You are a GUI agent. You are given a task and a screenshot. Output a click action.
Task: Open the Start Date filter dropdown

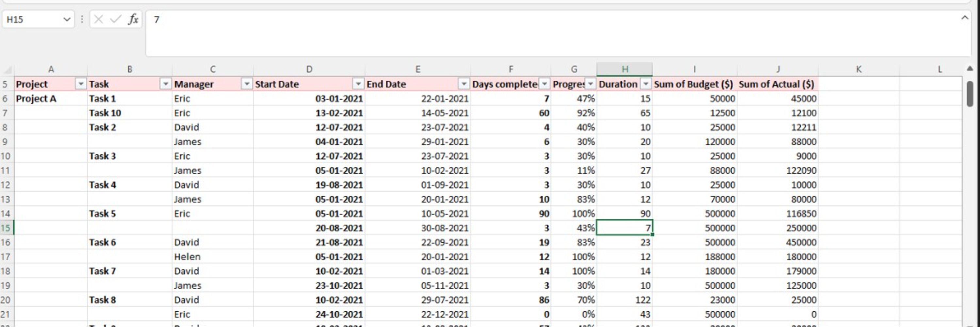click(358, 84)
